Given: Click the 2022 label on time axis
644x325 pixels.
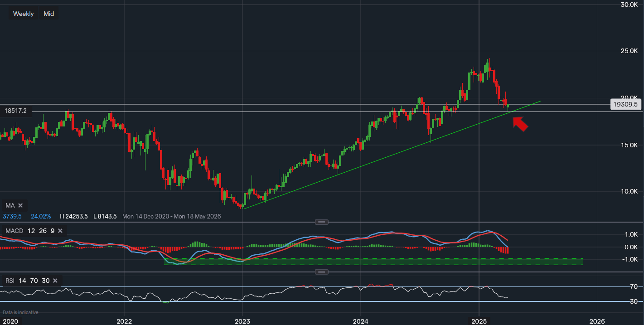Looking at the screenshot, I should 124,321.
